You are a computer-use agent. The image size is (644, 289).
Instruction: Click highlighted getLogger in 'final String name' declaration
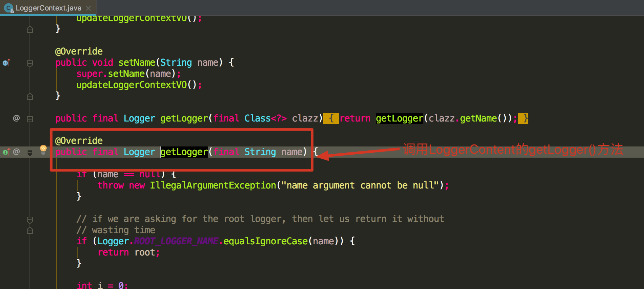pyautogui.click(x=184, y=152)
